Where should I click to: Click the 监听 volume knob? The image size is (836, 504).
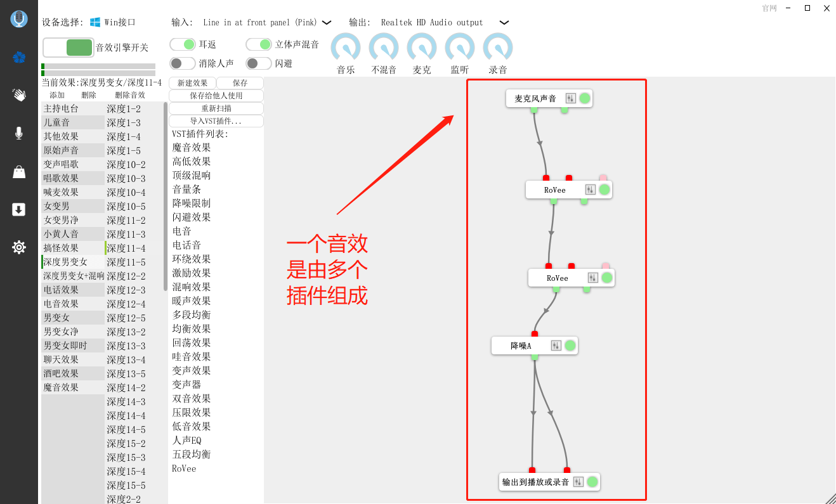(x=460, y=48)
